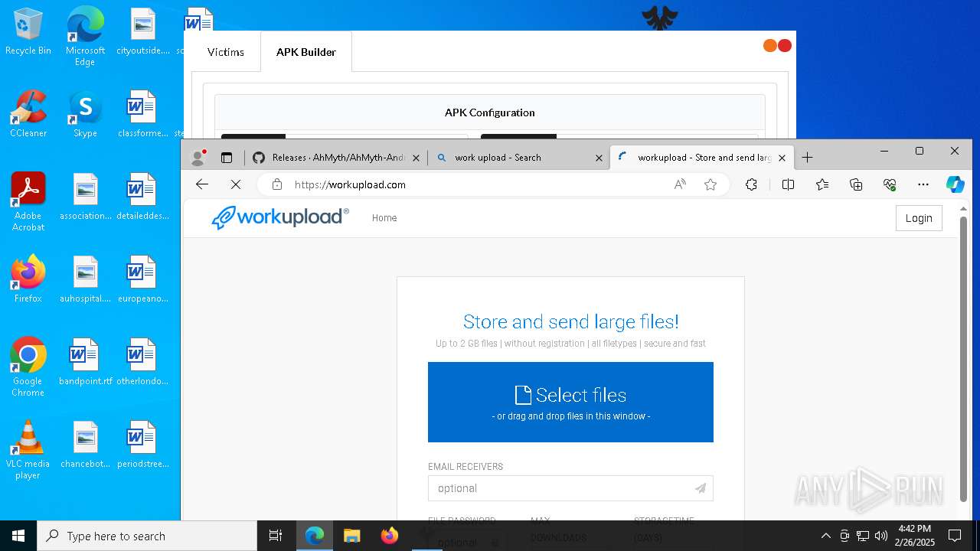Select the CCleaner desktop shortcut

tap(28, 114)
